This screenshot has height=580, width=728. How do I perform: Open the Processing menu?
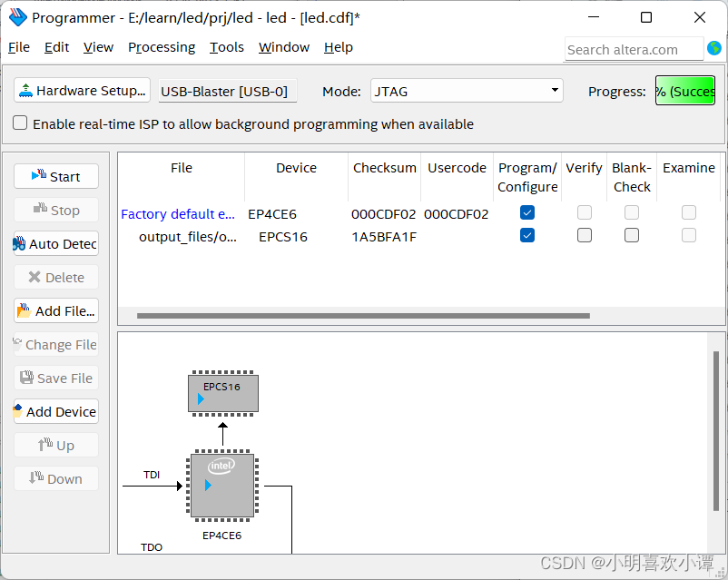[162, 47]
